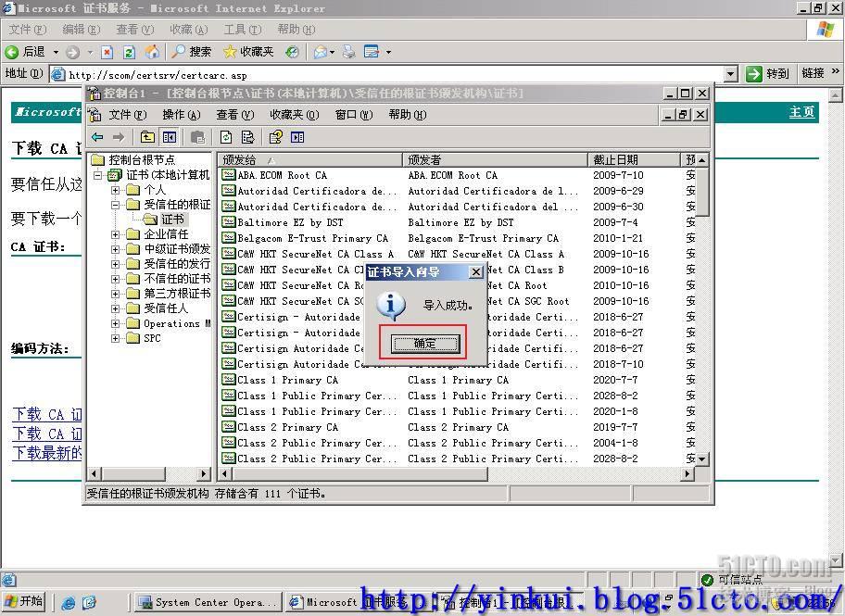
Task: Click the certificate list scroll down arrow
Action: coord(701,459)
